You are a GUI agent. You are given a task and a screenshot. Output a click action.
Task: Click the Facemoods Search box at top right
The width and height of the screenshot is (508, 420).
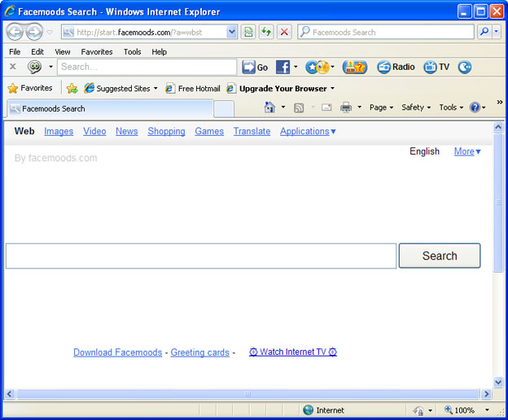click(x=386, y=32)
